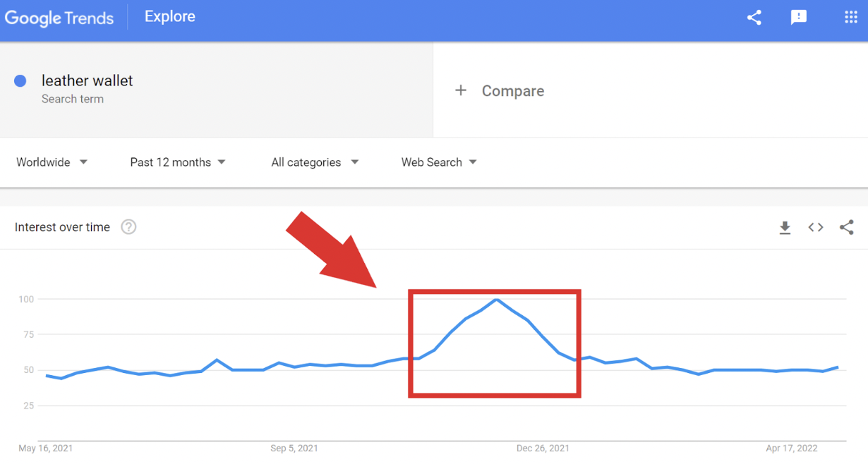The width and height of the screenshot is (868, 464).
Task: Click the plus icon beside Compare
Action: click(461, 90)
